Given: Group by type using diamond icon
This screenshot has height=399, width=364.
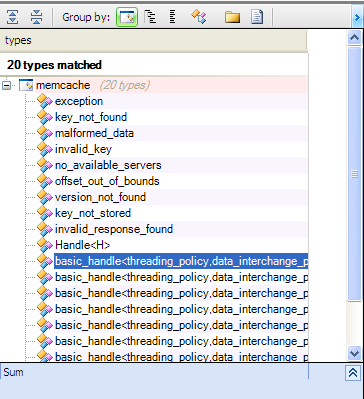Looking at the screenshot, I should [199, 17].
